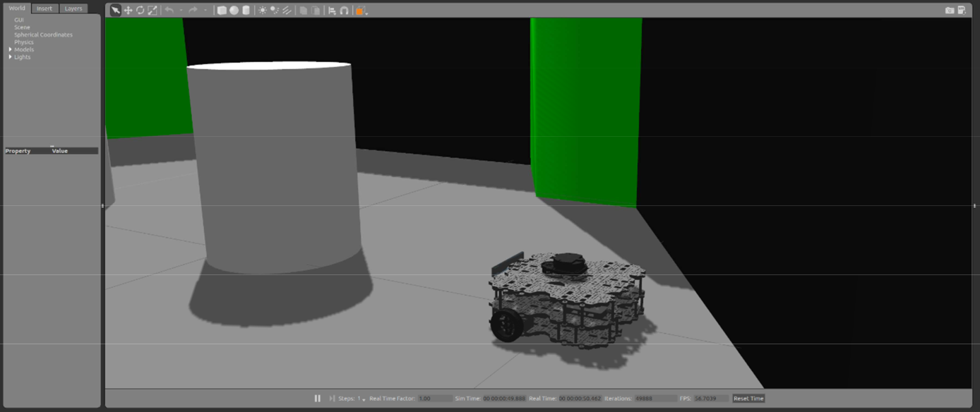Switch to the Insert tab
Screen dimensions: 980x412
pyautogui.click(x=44, y=8)
